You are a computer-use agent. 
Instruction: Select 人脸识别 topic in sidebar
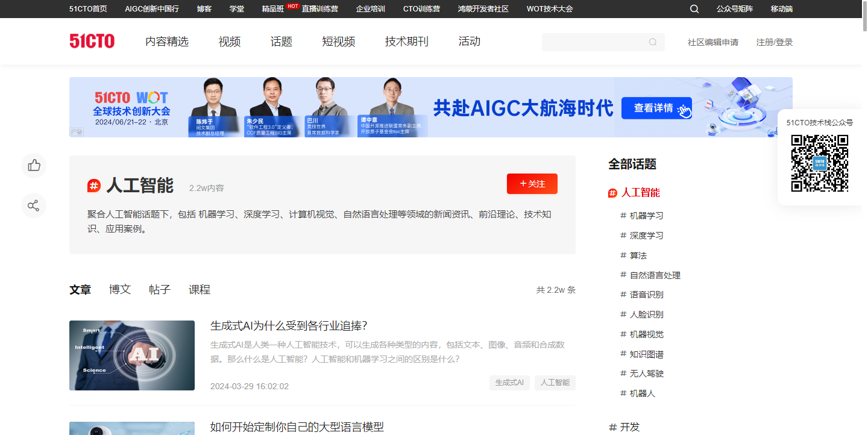pos(646,315)
